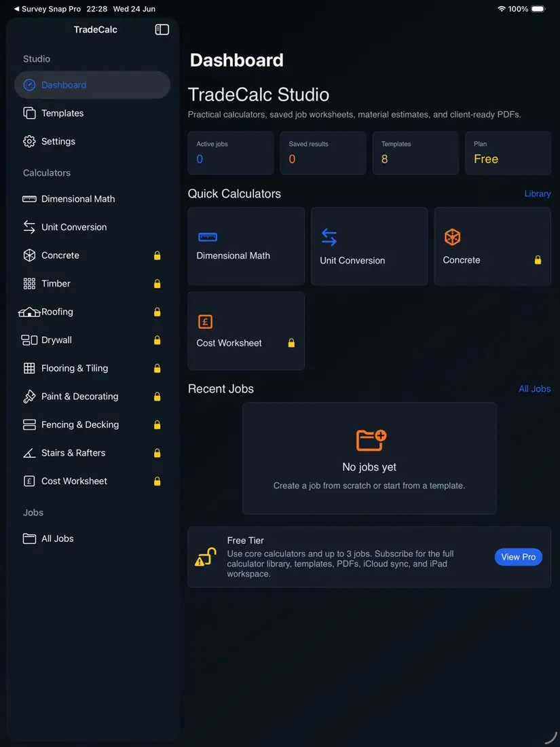Click the orange cube icon in Concrete card

452,237
